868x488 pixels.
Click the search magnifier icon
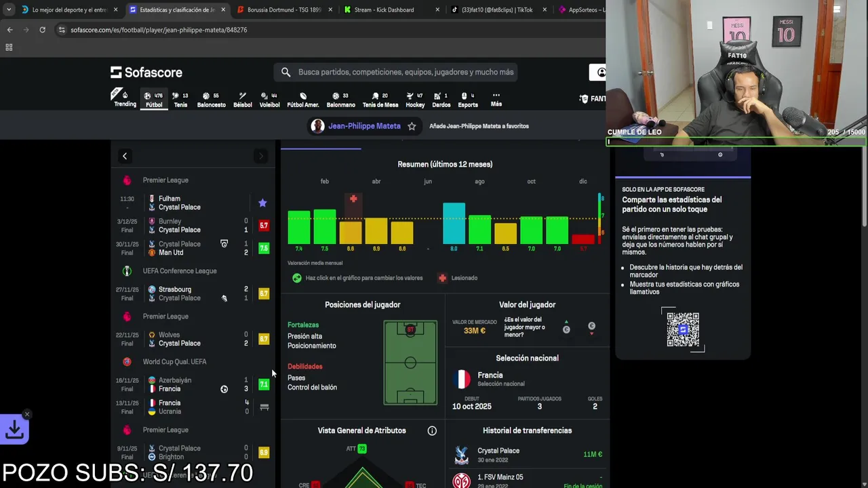285,72
